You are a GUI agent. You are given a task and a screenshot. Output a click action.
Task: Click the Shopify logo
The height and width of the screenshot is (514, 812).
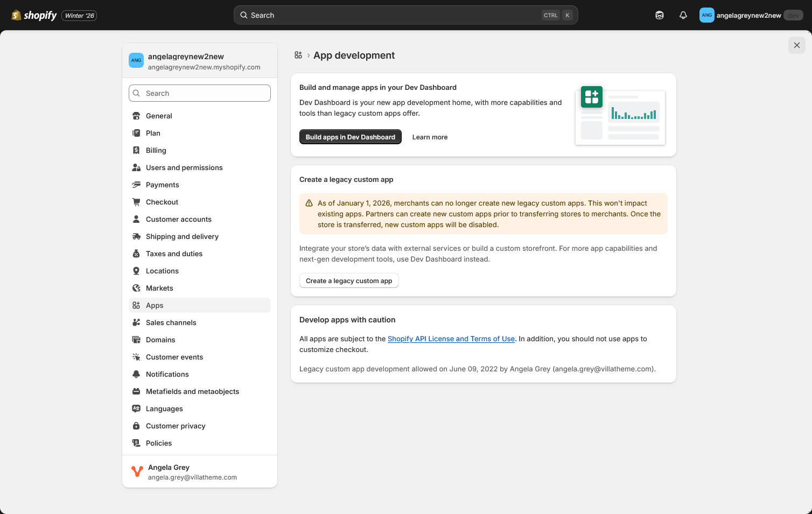click(34, 15)
